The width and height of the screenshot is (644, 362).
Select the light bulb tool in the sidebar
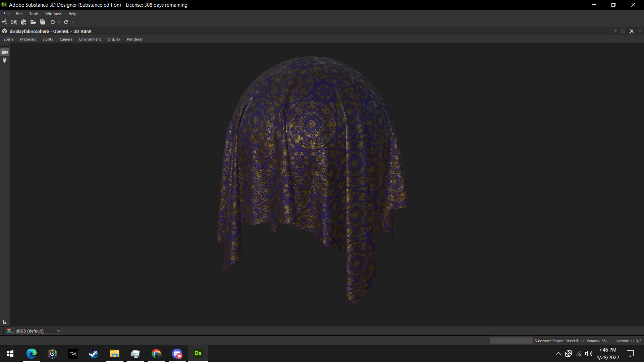click(4, 61)
